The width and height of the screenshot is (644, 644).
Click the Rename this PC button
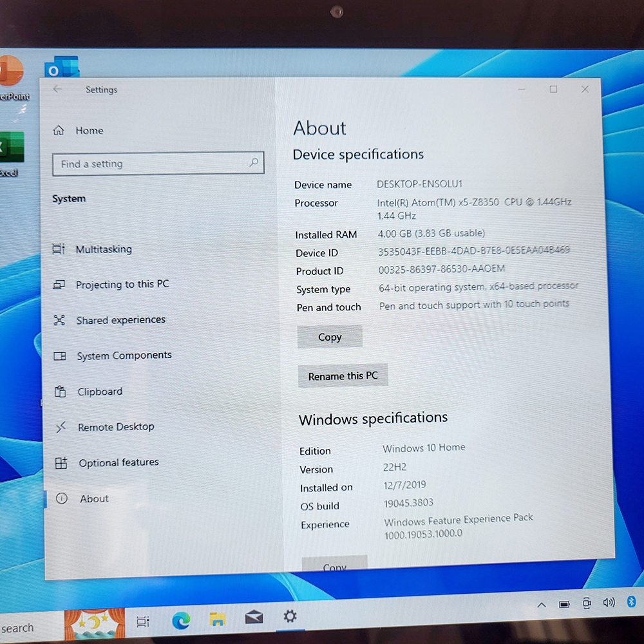pos(343,376)
